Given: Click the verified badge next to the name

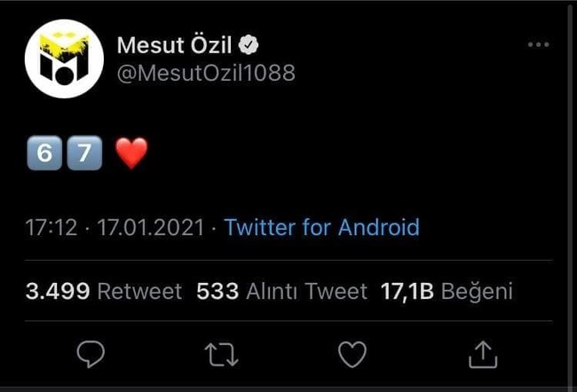Looking at the screenshot, I should 250,45.
